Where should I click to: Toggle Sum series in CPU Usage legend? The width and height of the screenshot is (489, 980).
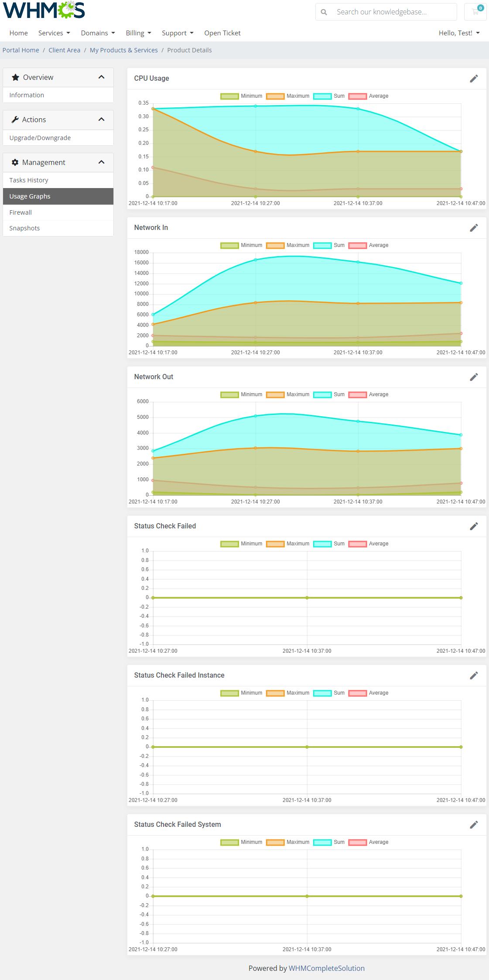[x=329, y=96]
